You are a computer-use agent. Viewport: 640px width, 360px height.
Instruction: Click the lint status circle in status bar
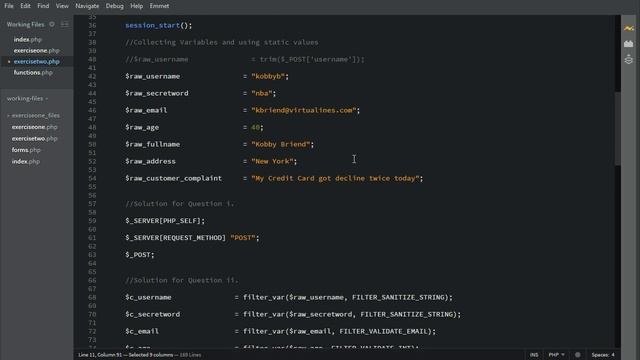pyautogui.click(x=578, y=355)
